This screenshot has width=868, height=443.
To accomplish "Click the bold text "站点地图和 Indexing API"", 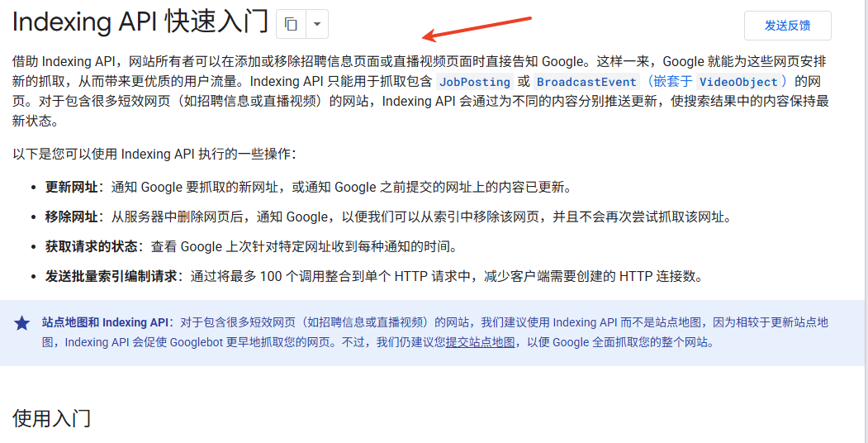I will coord(105,322).
